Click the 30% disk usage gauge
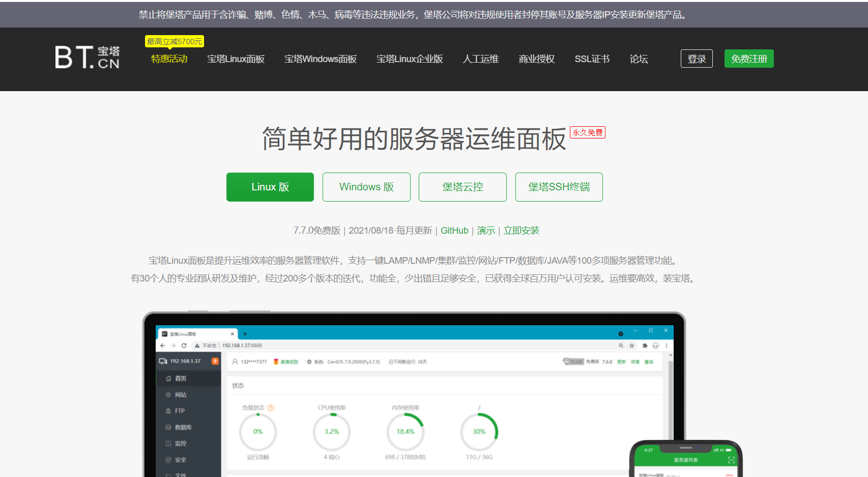The height and width of the screenshot is (477, 868). coord(479,432)
